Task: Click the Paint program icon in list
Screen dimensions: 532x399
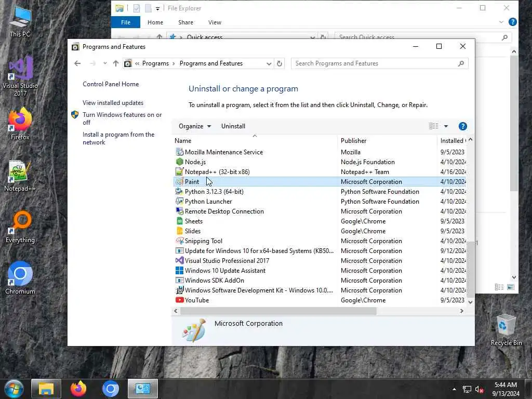Action: [x=179, y=181]
